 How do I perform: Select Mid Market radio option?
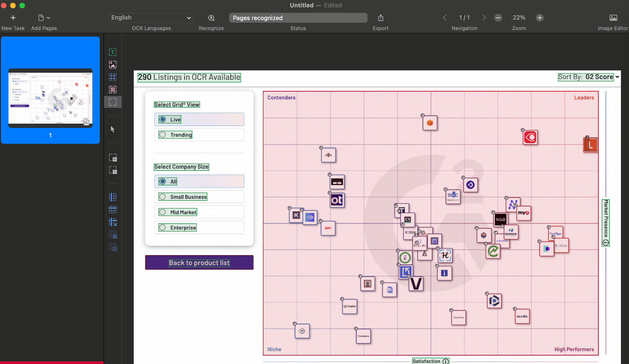[162, 212]
